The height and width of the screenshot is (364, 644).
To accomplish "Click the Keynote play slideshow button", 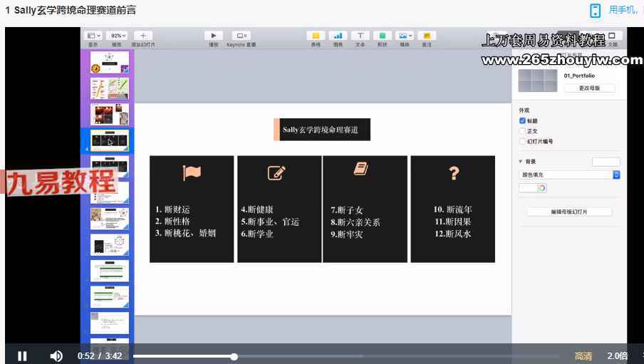I will (x=213, y=36).
